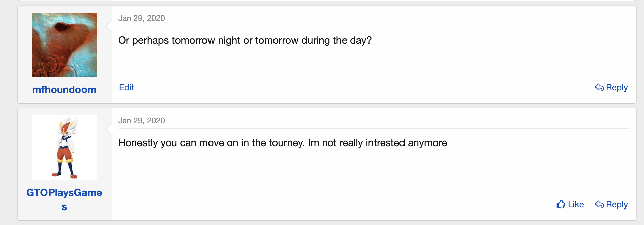Click the reply arrow icon on GTOPlaysGames' post
This screenshot has height=225, width=644.
click(x=600, y=205)
